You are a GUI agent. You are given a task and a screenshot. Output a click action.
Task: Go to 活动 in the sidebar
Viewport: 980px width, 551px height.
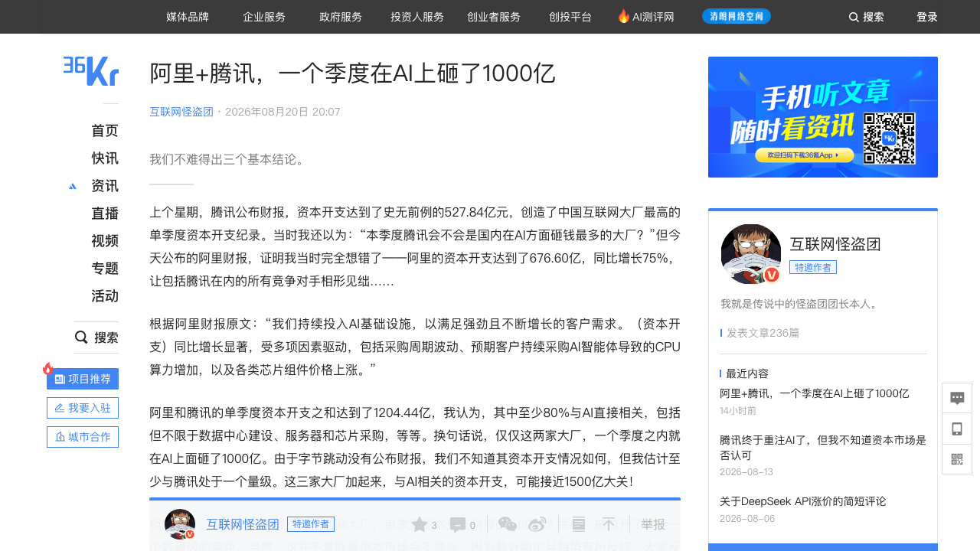click(x=105, y=296)
